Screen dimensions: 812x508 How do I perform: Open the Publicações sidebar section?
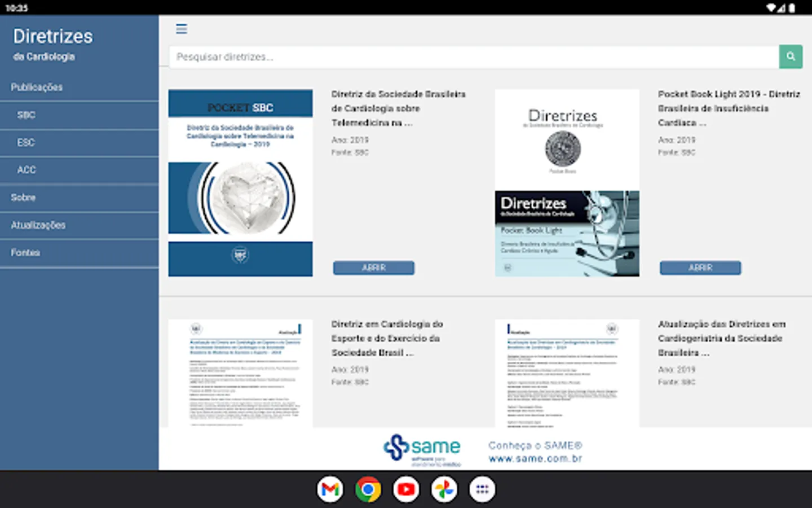[x=79, y=87]
